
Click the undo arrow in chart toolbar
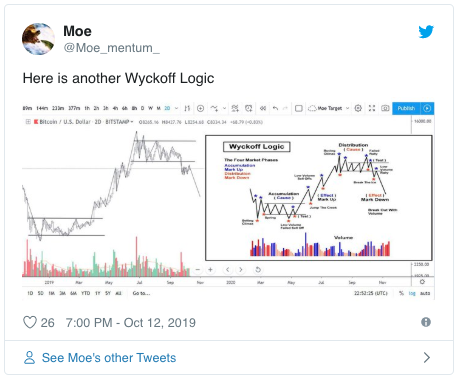(275, 108)
